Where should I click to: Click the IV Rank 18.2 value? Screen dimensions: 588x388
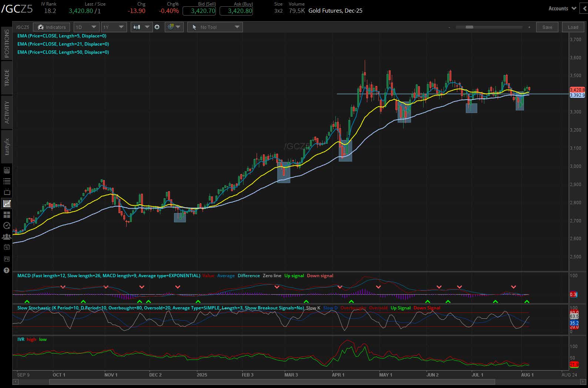[50, 11]
